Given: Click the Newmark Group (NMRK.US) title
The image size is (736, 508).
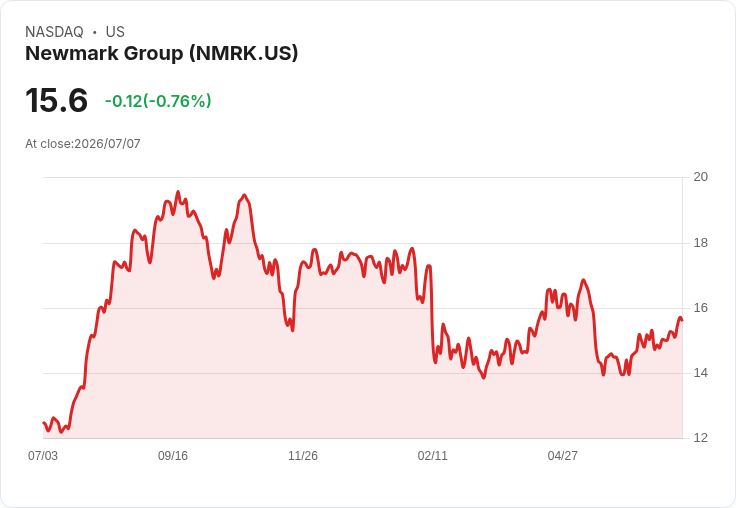Looking at the screenshot, I should coord(161,53).
